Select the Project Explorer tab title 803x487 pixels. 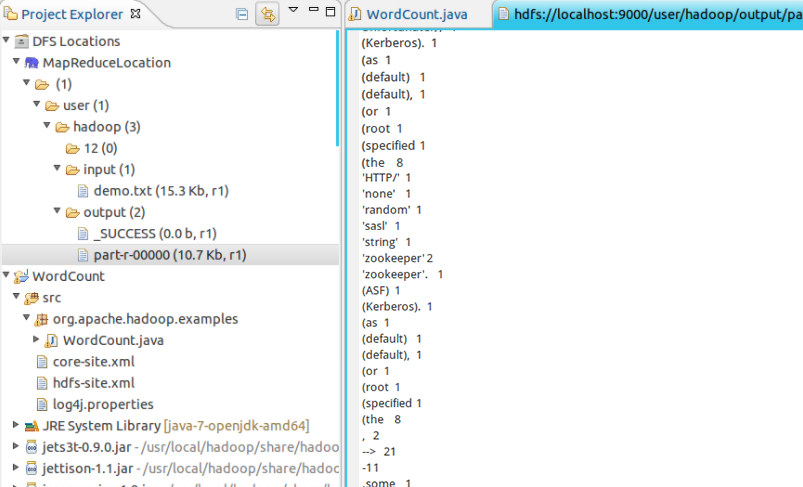[x=72, y=14]
